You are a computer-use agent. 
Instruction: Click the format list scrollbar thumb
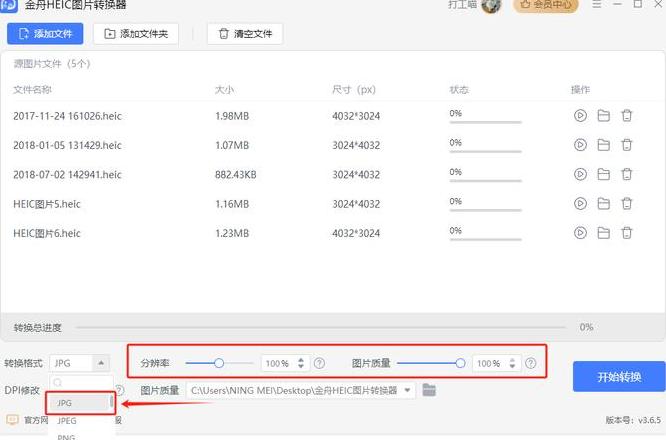pyautogui.click(x=111, y=401)
